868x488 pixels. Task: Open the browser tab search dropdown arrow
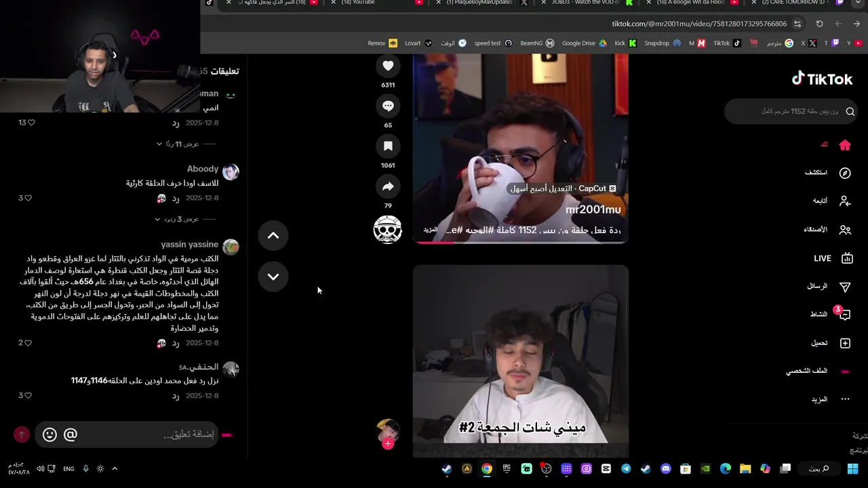(858, 3)
